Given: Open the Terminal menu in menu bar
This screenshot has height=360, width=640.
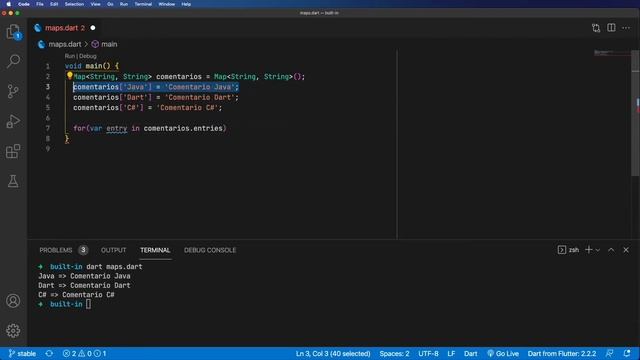Looking at the screenshot, I should [x=143, y=4].
